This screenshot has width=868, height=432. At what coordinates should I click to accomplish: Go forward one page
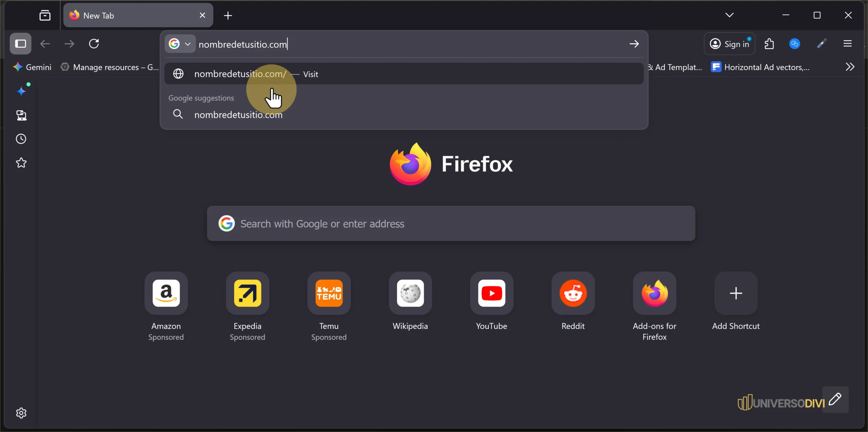[x=70, y=44]
